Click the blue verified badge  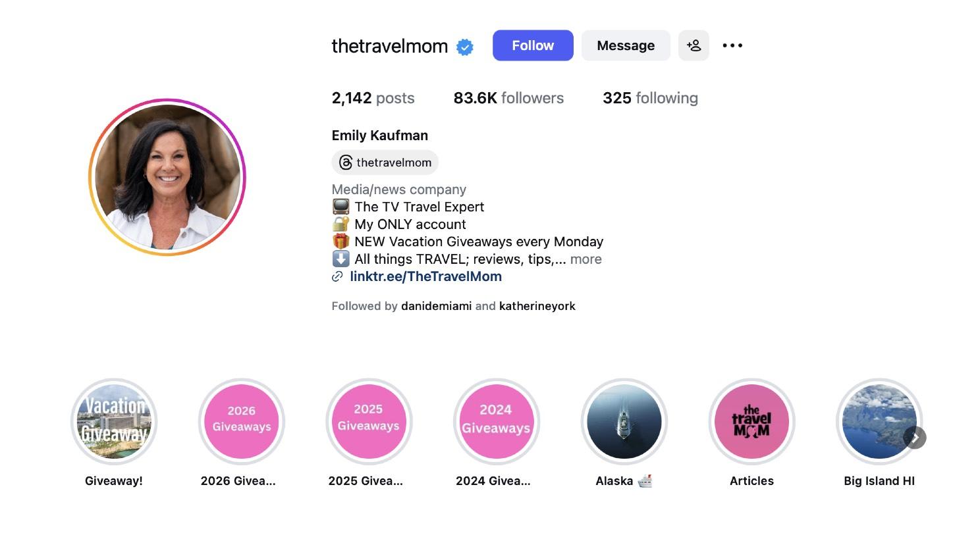tap(465, 47)
